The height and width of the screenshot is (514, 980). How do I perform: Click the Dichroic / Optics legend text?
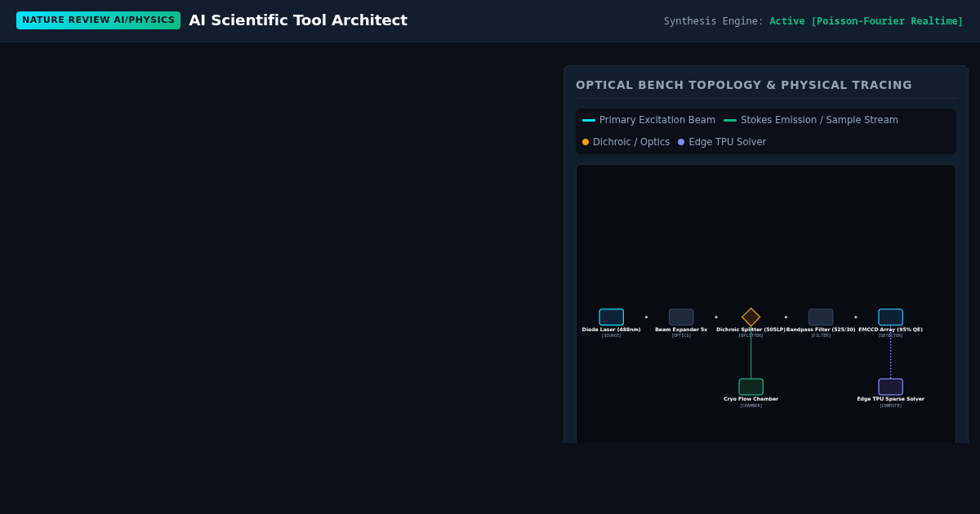(631, 142)
